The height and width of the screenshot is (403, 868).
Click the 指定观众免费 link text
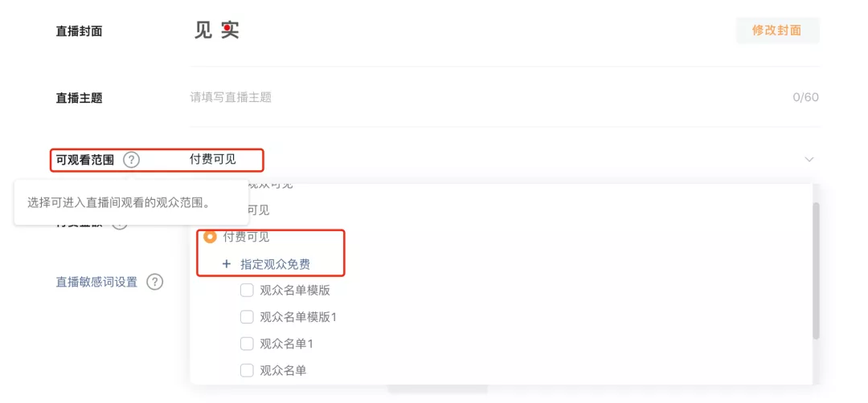point(275,264)
